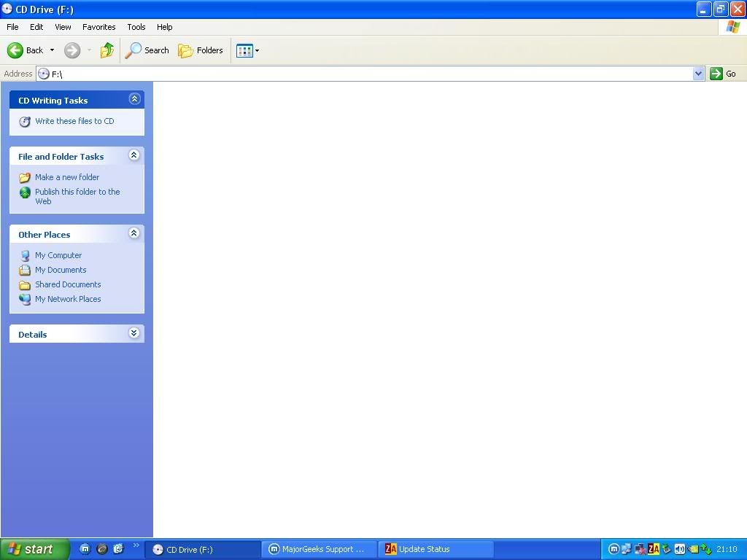Open the Views toolbar dropdown button
Image resolution: width=747 pixels, height=560 pixels.
(248, 50)
